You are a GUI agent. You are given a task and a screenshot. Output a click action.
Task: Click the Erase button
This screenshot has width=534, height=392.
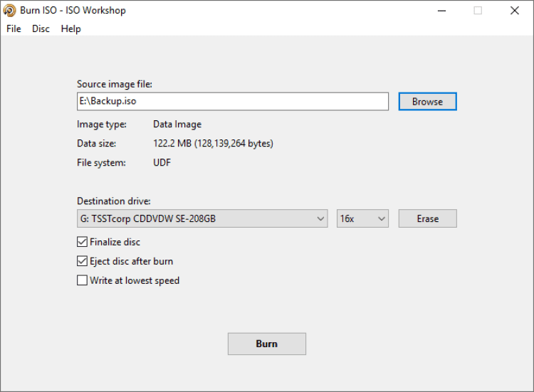tap(427, 219)
